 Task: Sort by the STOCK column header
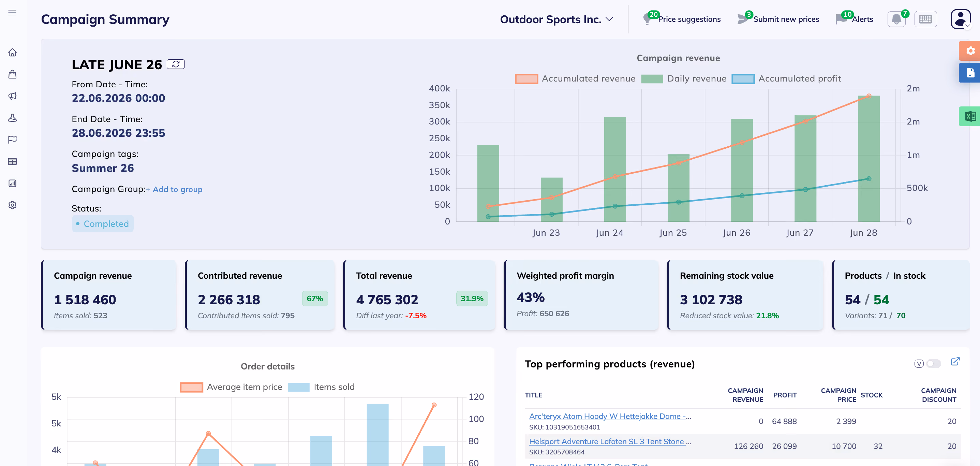[871, 395]
